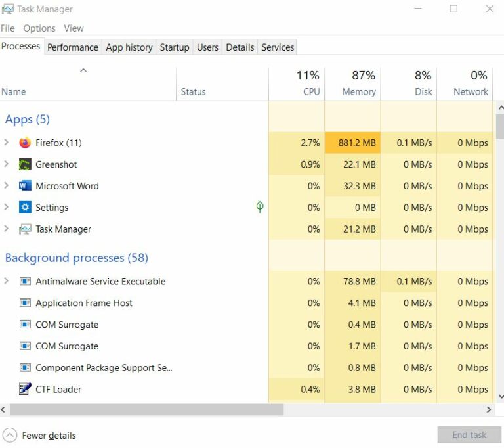Select the Settings gear icon

(25, 208)
